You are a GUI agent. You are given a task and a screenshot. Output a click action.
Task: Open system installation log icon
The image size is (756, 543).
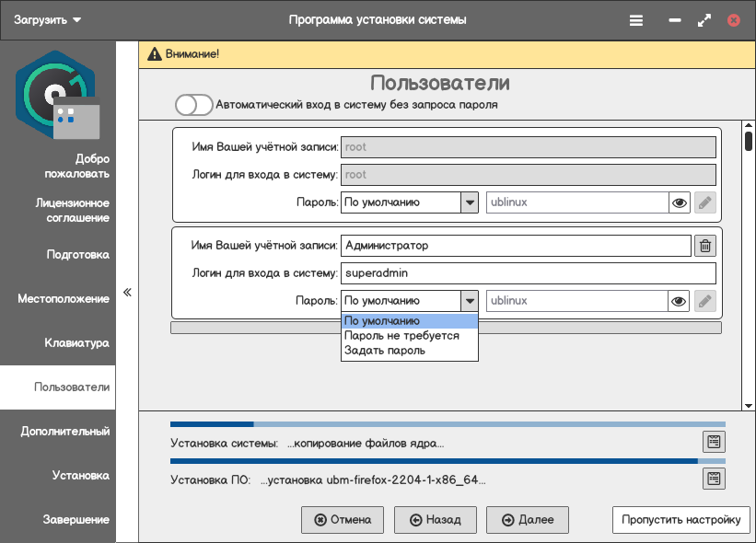click(714, 442)
